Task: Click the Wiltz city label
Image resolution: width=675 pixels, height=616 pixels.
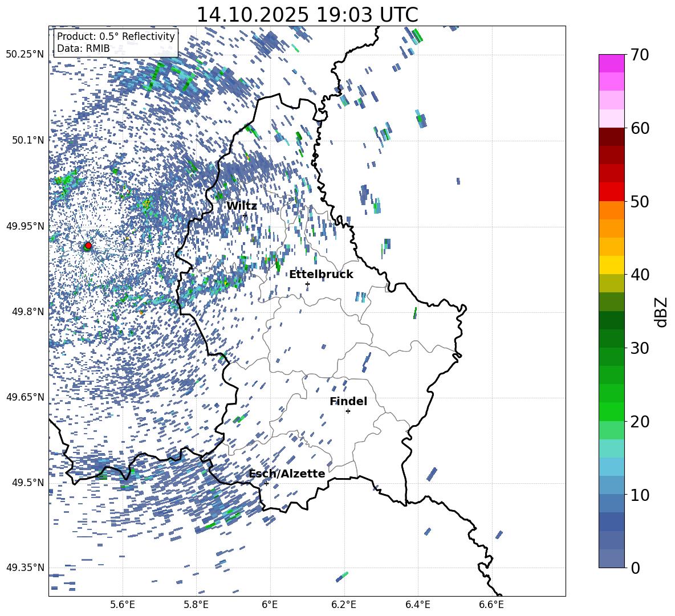Action: point(242,206)
